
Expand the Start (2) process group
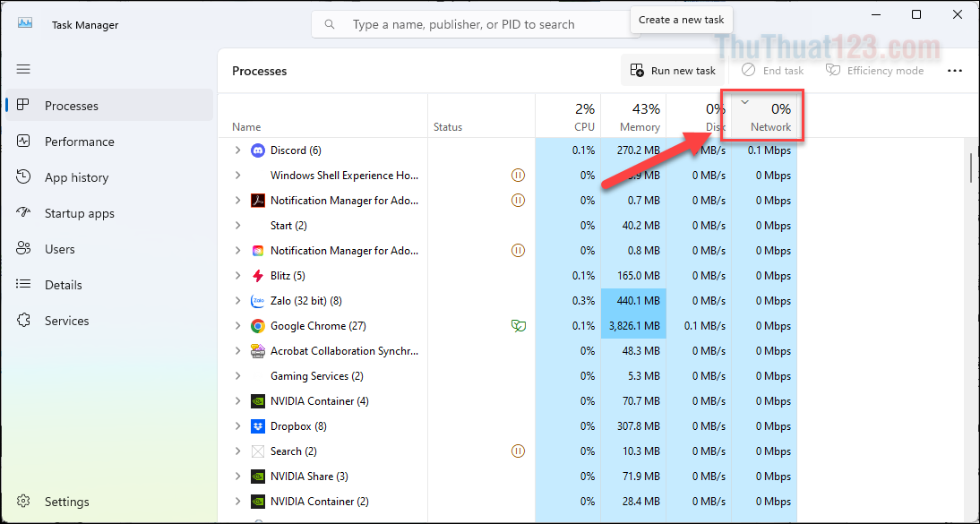(237, 225)
